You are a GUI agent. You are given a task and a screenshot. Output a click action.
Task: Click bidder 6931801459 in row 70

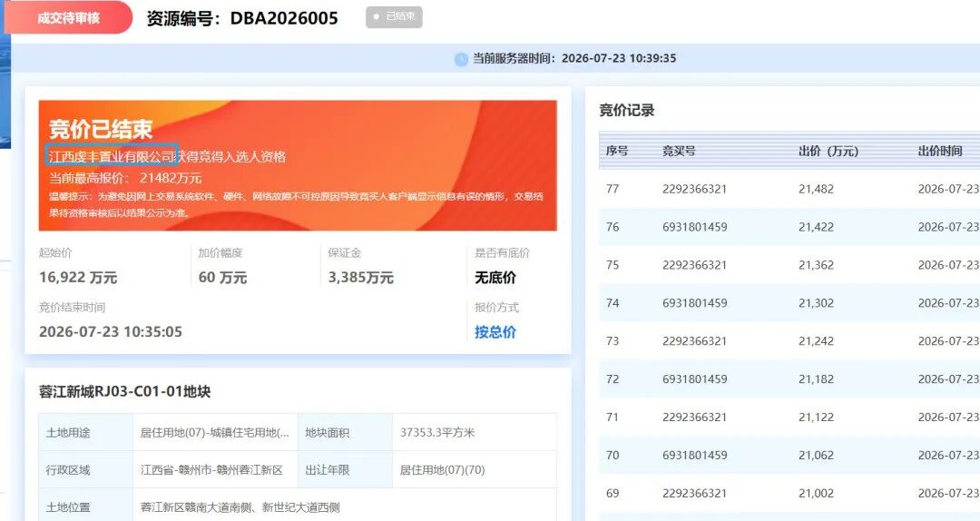pos(694,456)
